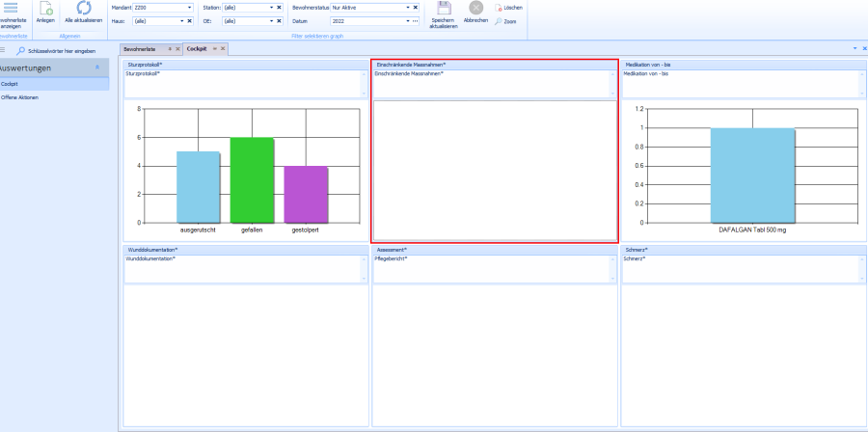
Task: Open the Haus dropdown
Action: tap(182, 21)
